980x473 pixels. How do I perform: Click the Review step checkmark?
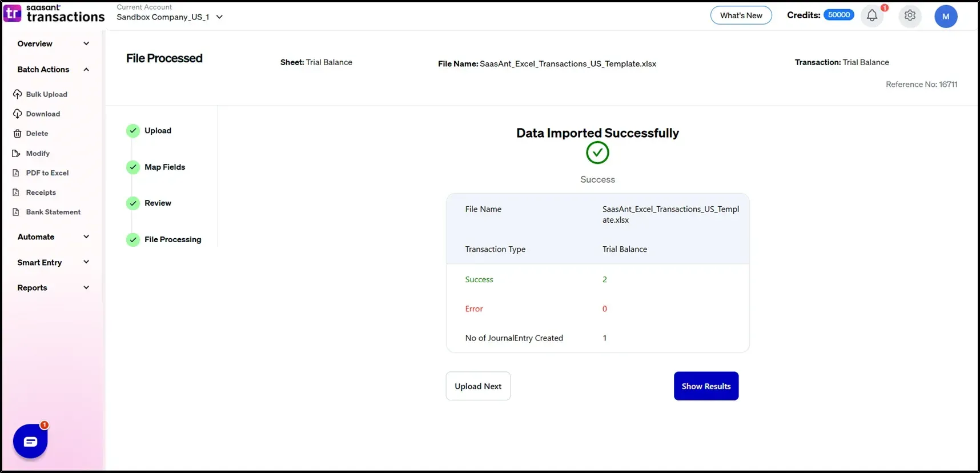click(x=133, y=203)
